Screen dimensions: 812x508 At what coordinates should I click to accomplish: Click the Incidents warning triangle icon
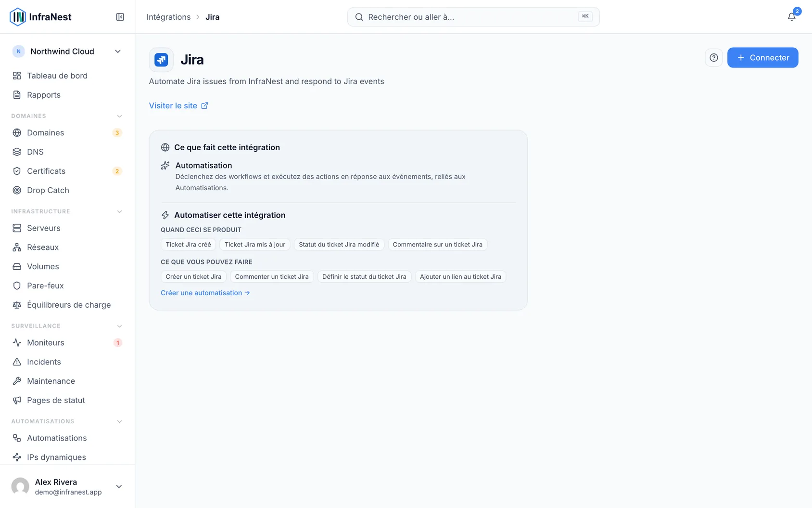[x=17, y=362]
